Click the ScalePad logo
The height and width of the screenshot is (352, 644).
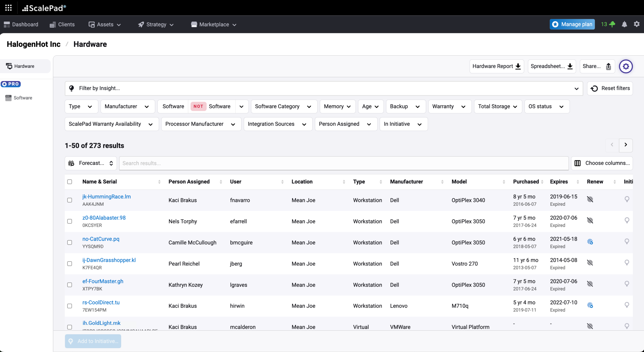(44, 8)
